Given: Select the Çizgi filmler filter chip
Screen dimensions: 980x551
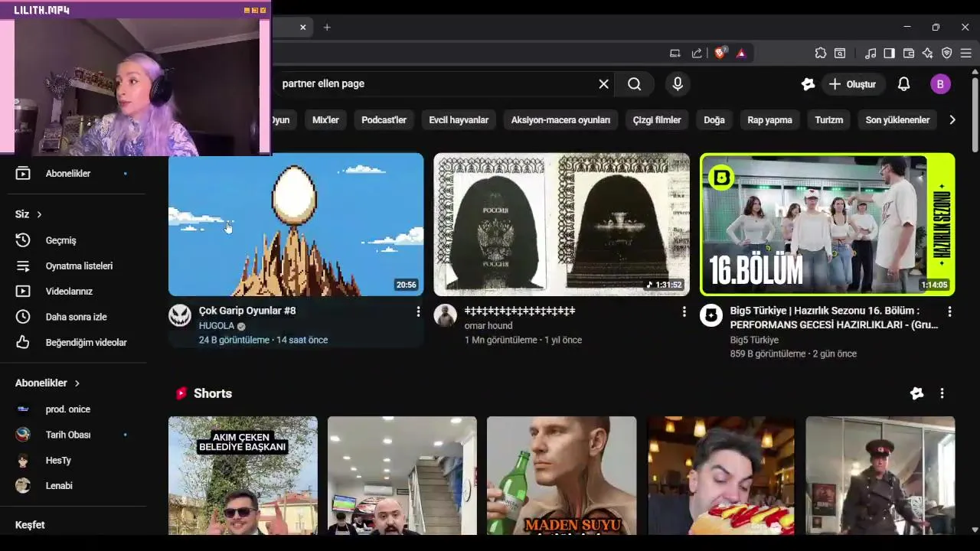Looking at the screenshot, I should (x=657, y=120).
